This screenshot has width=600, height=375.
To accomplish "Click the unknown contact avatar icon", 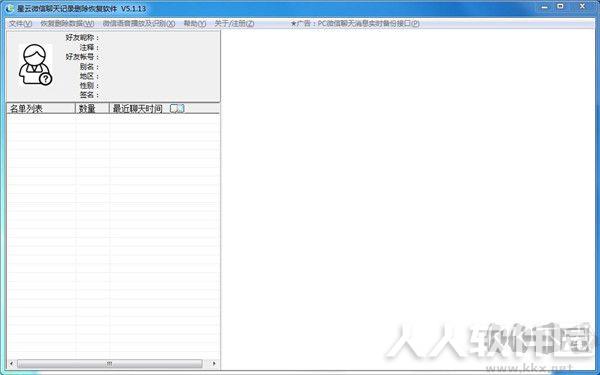I will click(x=36, y=65).
